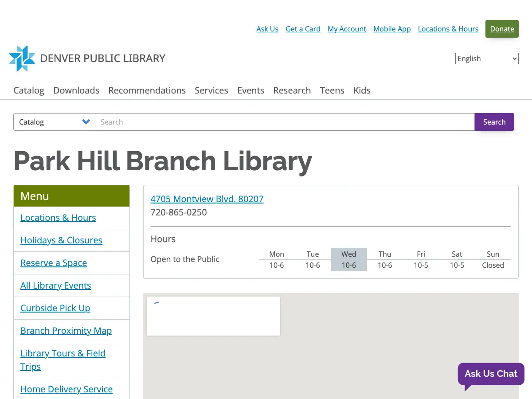Click the Park Hill Branch Library heading
The height and width of the screenshot is (399, 532).
coord(163,161)
